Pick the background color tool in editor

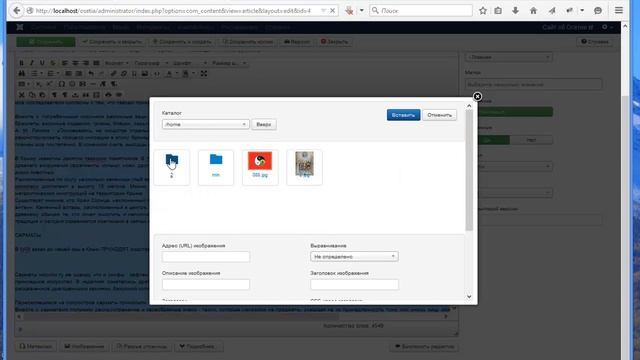[185, 73]
